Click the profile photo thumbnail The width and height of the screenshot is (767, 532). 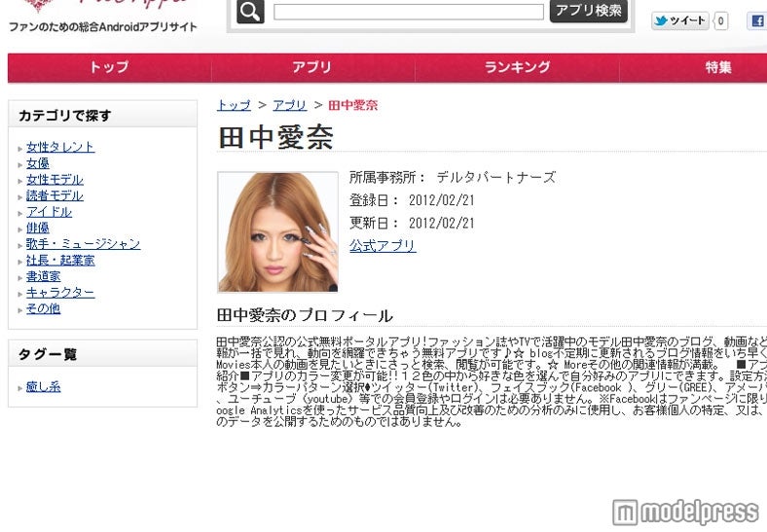[277, 232]
